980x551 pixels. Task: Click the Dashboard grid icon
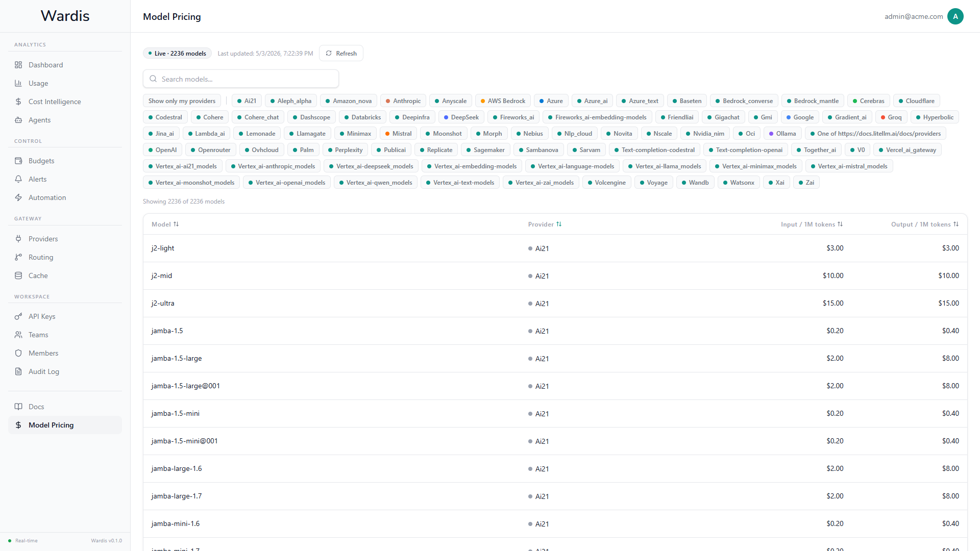click(18, 65)
